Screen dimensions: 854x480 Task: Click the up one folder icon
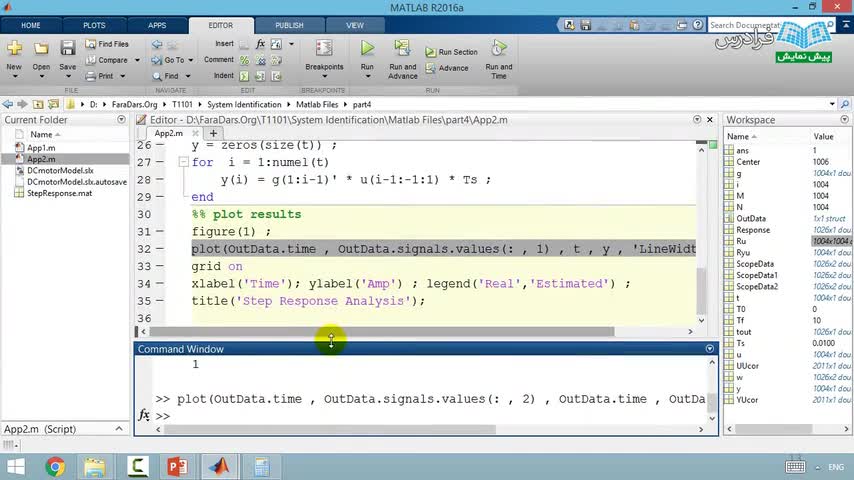point(38,104)
